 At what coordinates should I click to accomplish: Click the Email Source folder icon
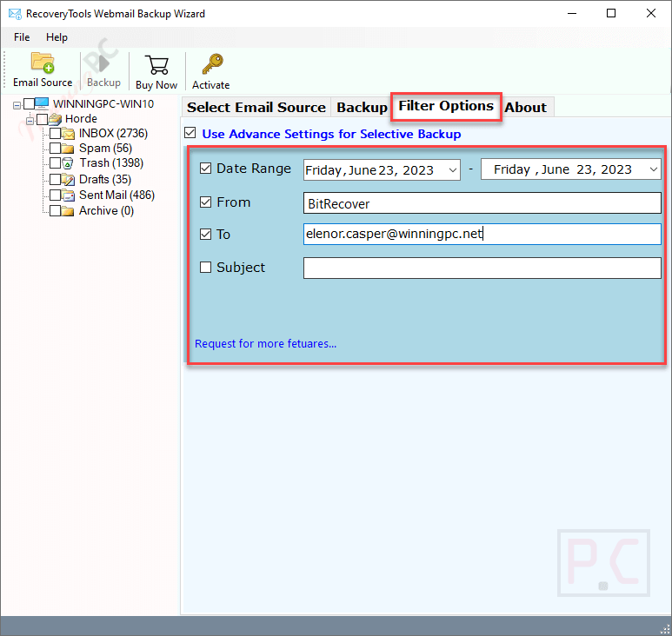coord(43,63)
